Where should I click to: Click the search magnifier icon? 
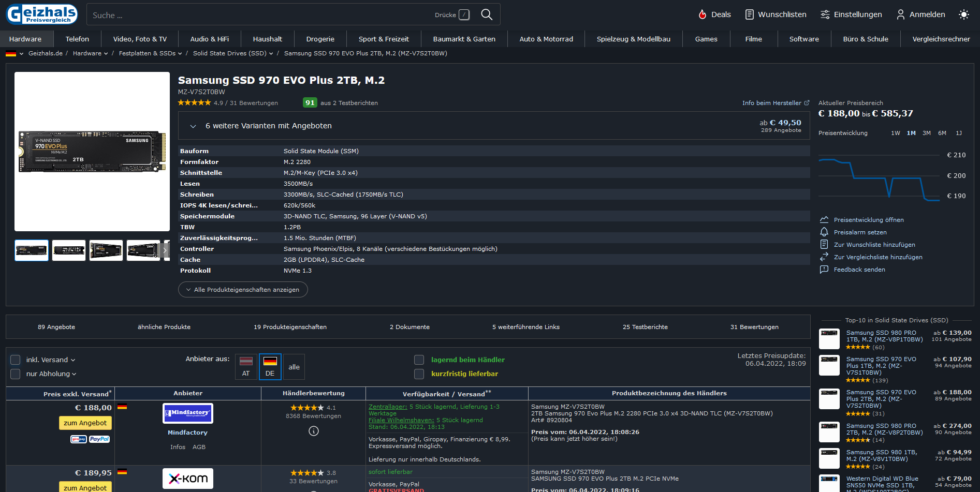click(487, 14)
